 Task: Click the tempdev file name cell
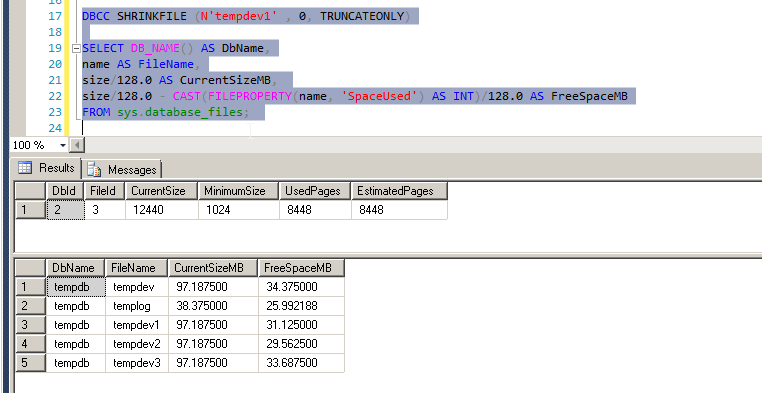point(136,287)
